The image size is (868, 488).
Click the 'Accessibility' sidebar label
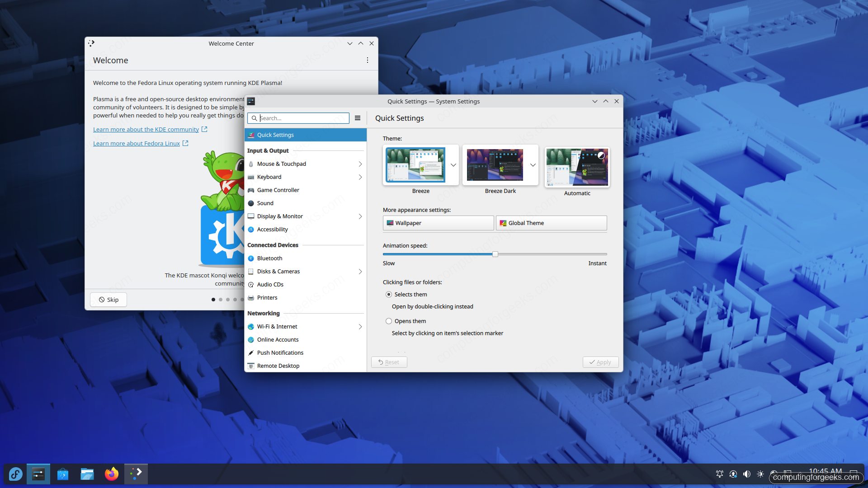click(272, 230)
